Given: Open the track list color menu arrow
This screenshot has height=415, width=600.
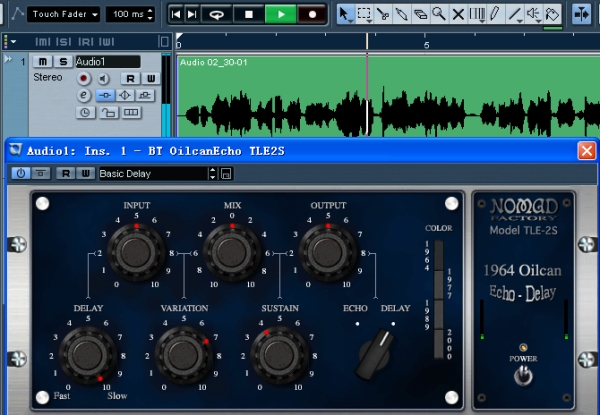Looking at the screenshot, I should pos(13,41).
